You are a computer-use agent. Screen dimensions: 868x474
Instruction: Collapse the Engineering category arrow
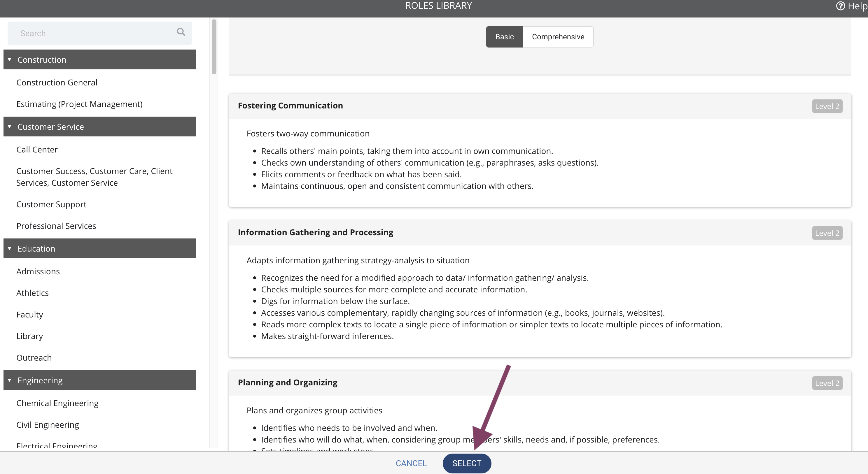click(x=9, y=380)
